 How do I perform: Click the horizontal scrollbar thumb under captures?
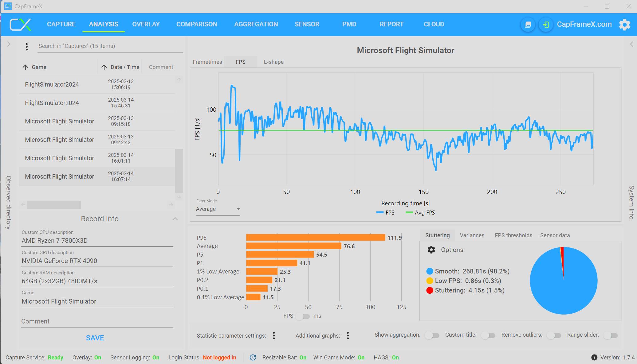point(54,205)
